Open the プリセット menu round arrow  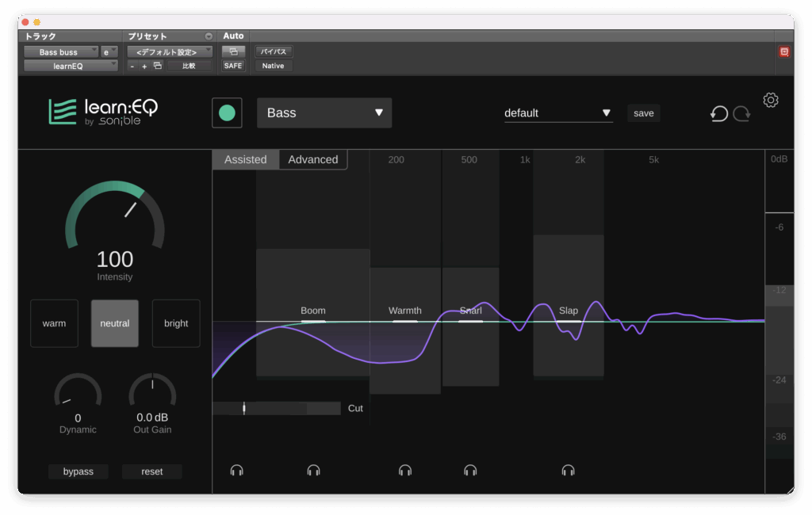tap(209, 36)
